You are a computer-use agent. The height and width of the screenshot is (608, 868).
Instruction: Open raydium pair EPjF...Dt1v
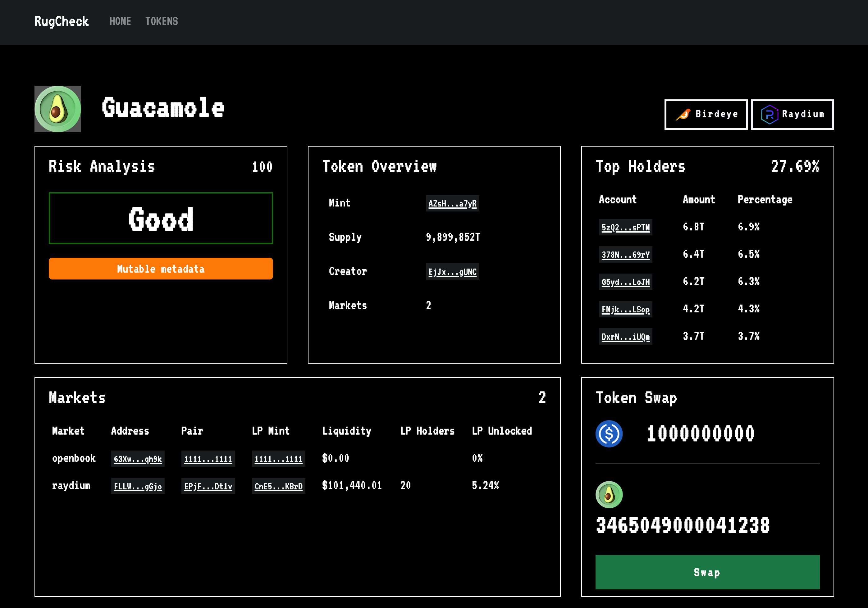pyautogui.click(x=208, y=486)
